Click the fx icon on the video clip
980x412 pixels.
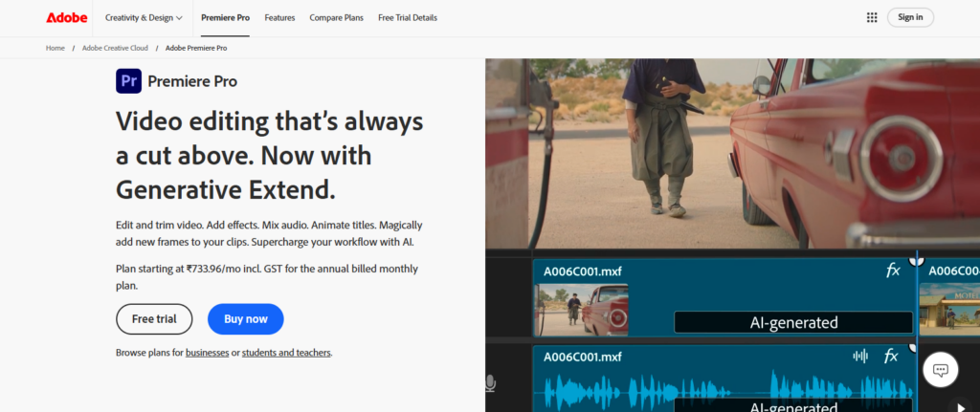(893, 271)
